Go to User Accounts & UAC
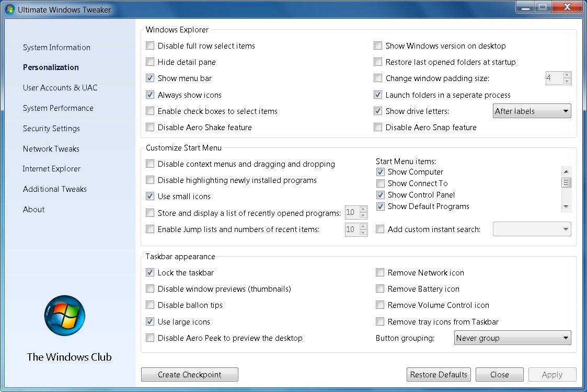Image resolution: width=587 pixels, height=392 pixels. (60, 88)
